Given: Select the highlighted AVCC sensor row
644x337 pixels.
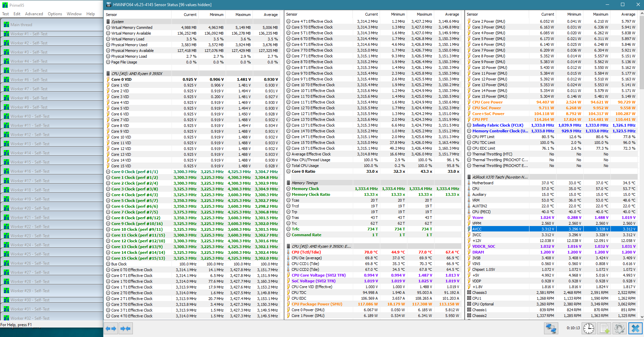Looking at the screenshot, I should pyautogui.click(x=551, y=229).
